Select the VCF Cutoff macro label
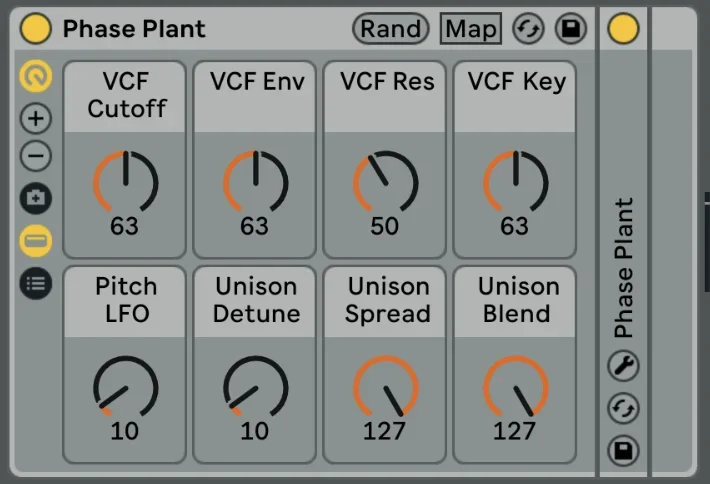The image size is (710, 484). coord(126,95)
